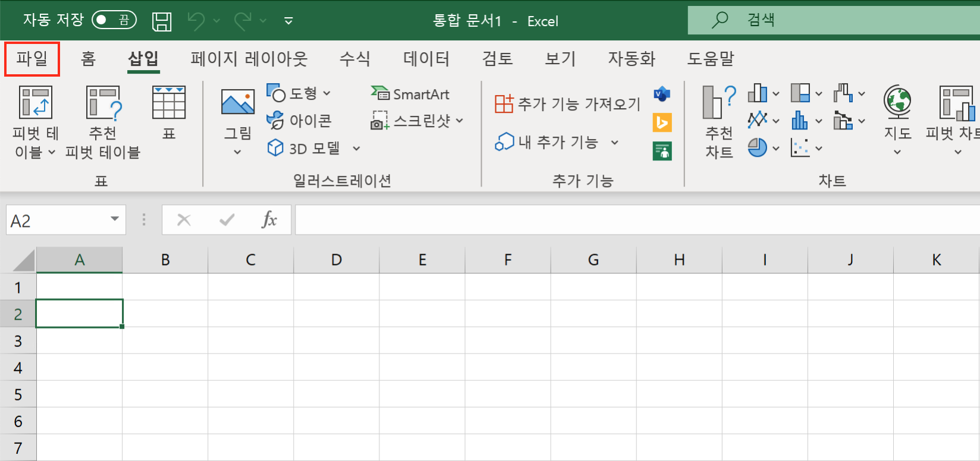Toggle the 자동 저장 autosave switch

114,20
